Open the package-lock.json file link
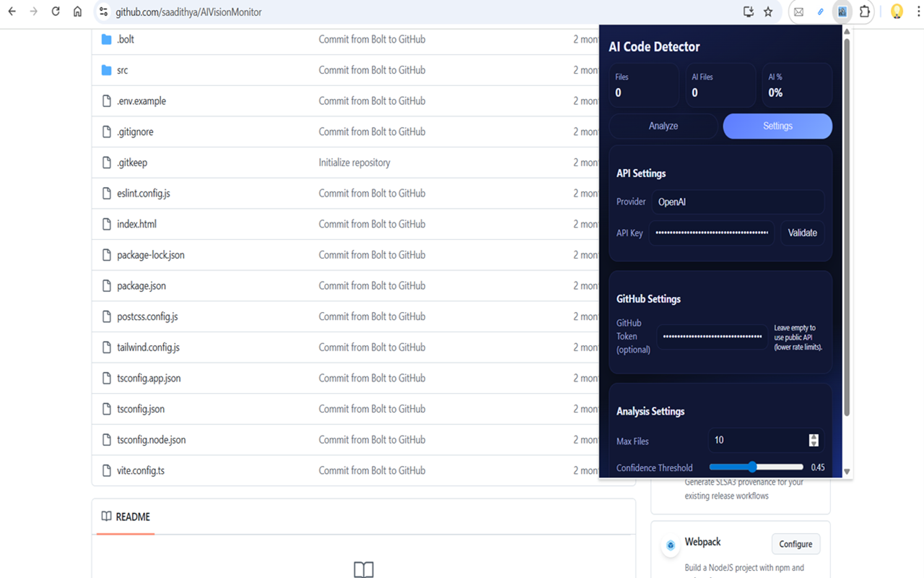924x578 pixels. (151, 255)
